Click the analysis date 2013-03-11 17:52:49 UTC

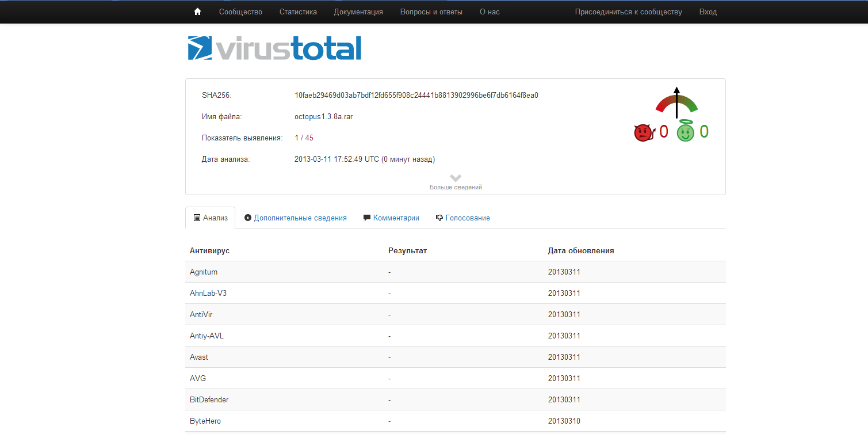click(x=337, y=159)
